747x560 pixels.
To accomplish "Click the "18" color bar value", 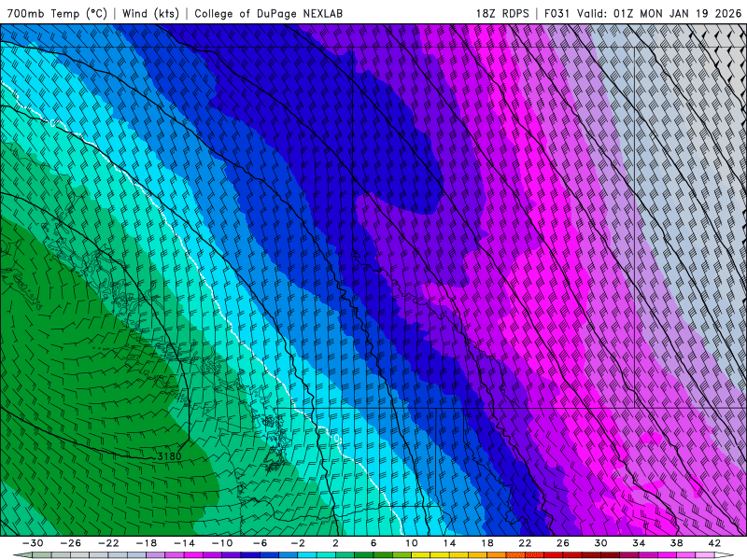I will (487, 543).
